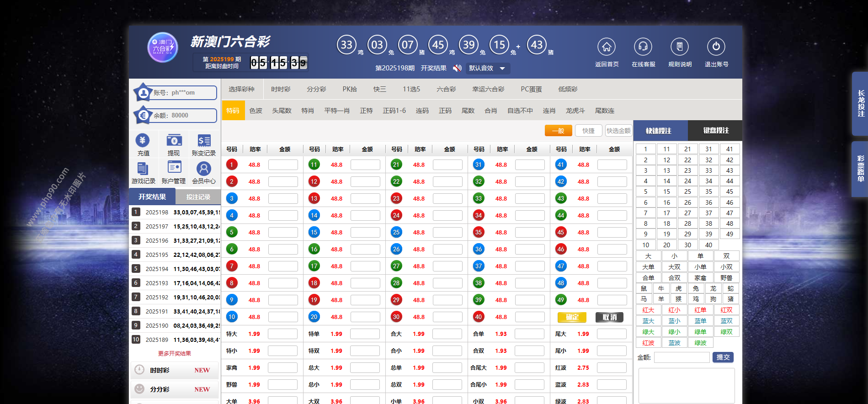Open the 提现 withdrawal icon
Screen dimensions: 868x404
174,141
